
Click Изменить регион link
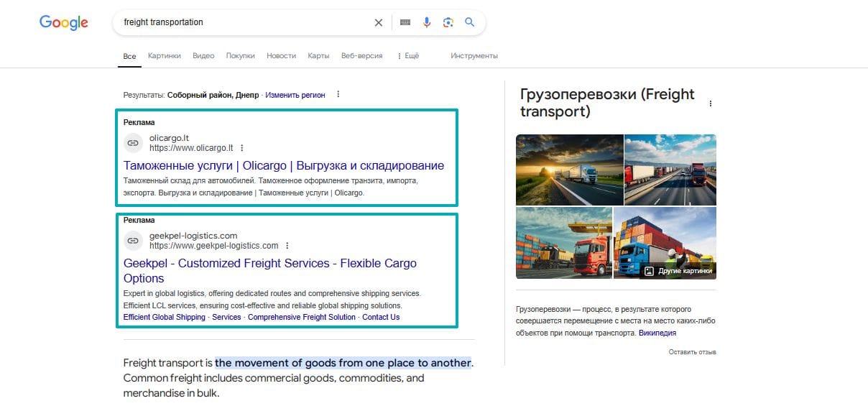(x=295, y=95)
